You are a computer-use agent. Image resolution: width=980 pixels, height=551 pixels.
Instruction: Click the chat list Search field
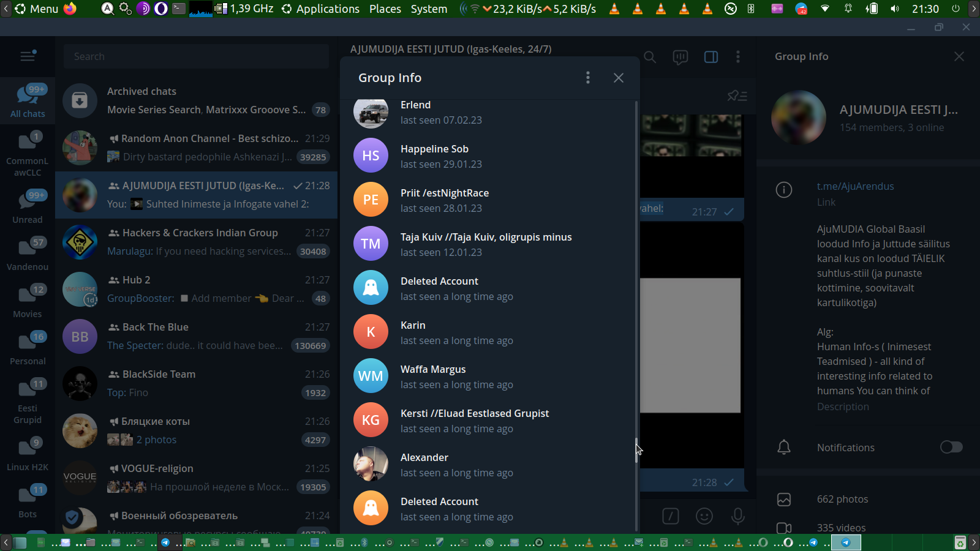(196, 56)
